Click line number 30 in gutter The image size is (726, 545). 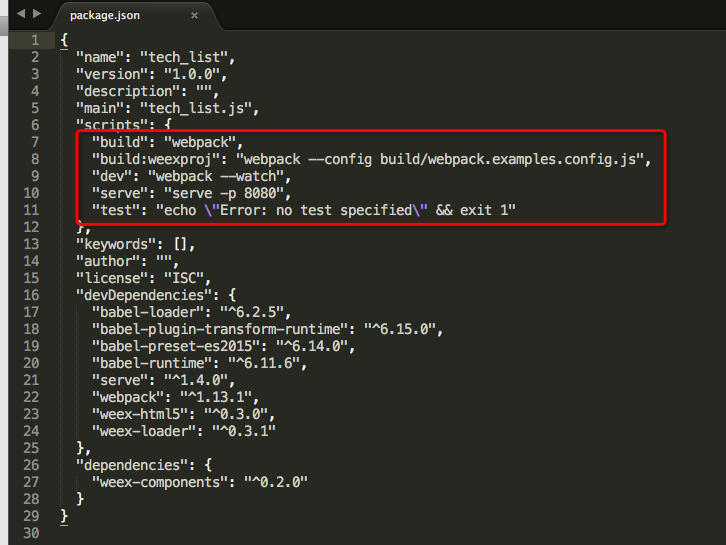click(31, 533)
